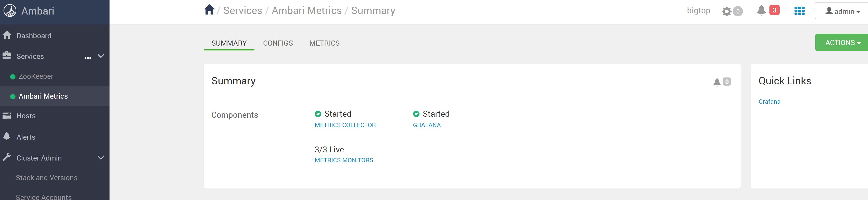Collapse the Cluster Admin chevron
The image size is (868, 200).
pos(101,158)
